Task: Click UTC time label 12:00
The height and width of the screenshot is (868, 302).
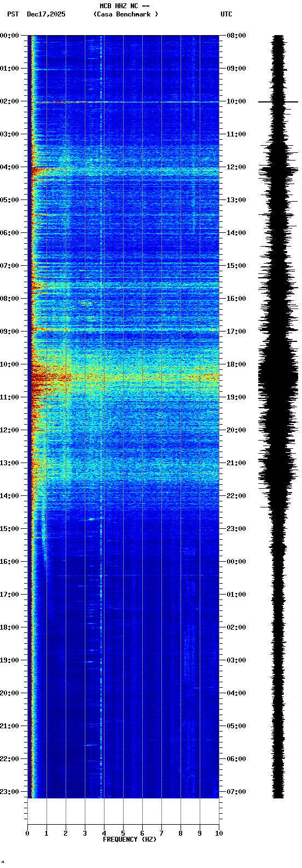Action: click(x=236, y=167)
